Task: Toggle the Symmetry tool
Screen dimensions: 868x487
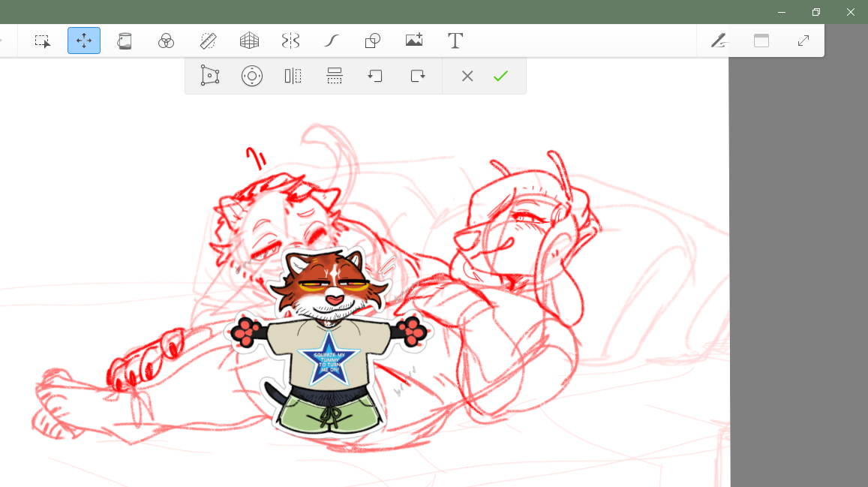Action: [x=290, y=41]
